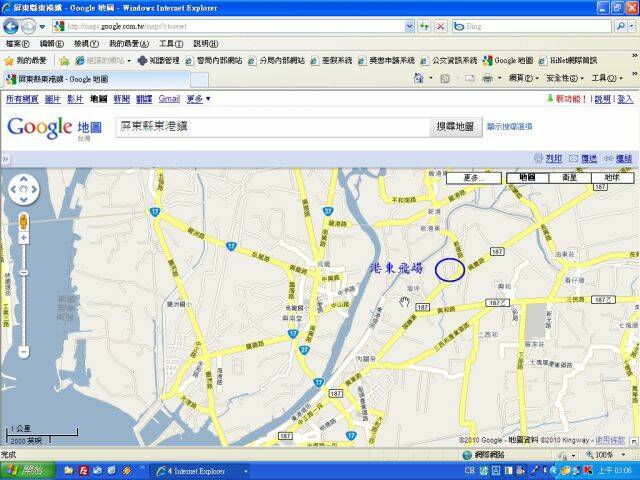Switch to 地圖 map view

527,178
